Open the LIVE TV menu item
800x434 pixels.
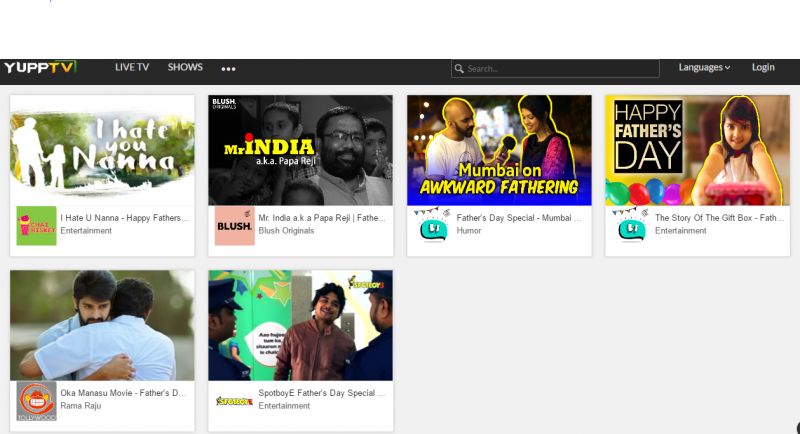pyautogui.click(x=132, y=67)
